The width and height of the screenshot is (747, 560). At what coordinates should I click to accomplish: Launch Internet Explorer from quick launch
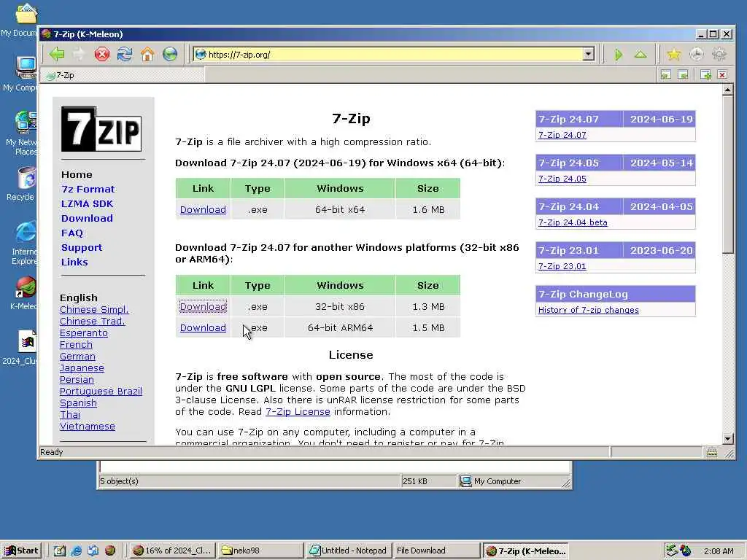pyautogui.click(x=76, y=551)
